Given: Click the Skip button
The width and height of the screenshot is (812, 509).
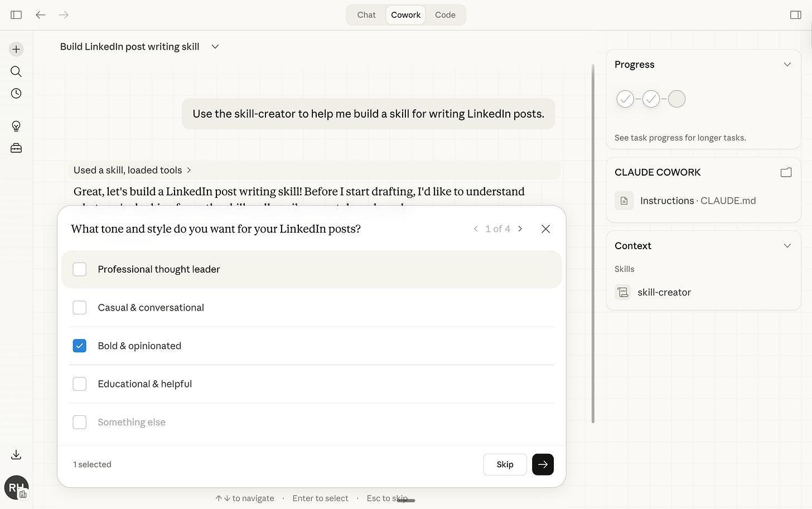Looking at the screenshot, I should (505, 464).
